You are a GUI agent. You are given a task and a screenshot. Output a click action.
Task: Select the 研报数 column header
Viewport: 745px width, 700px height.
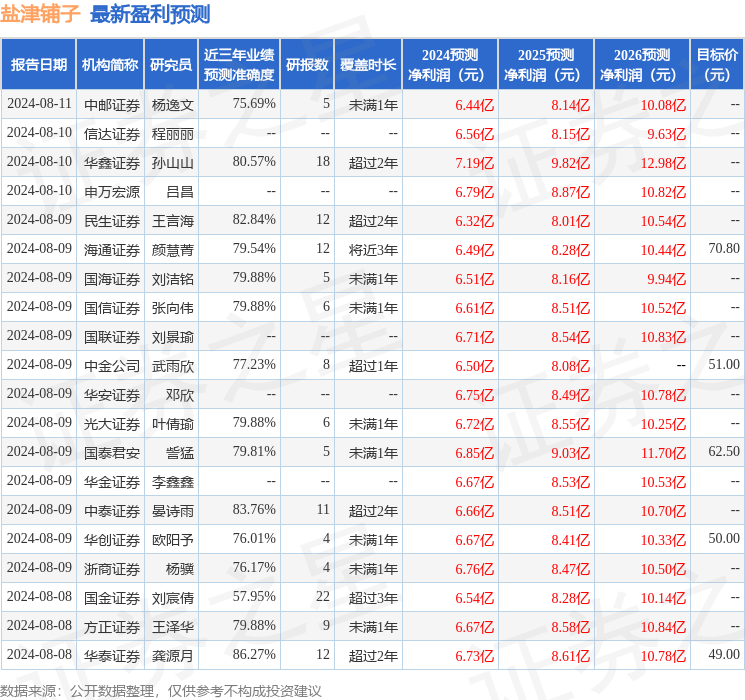pos(307,65)
